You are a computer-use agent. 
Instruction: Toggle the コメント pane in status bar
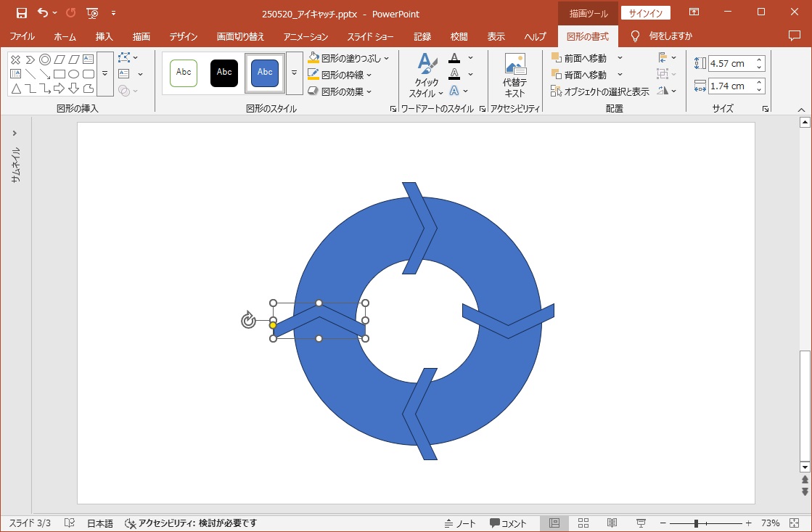pos(508,523)
